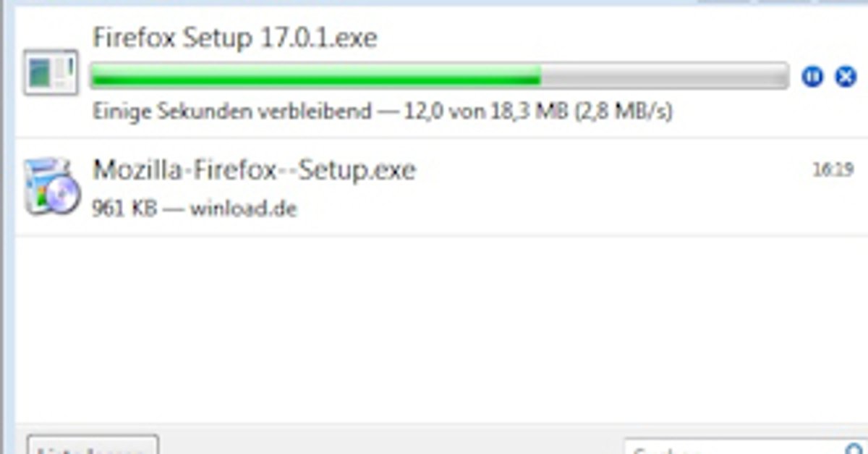Click the winload.de source label
The width and height of the screenshot is (868, 454).
(x=243, y=209)
